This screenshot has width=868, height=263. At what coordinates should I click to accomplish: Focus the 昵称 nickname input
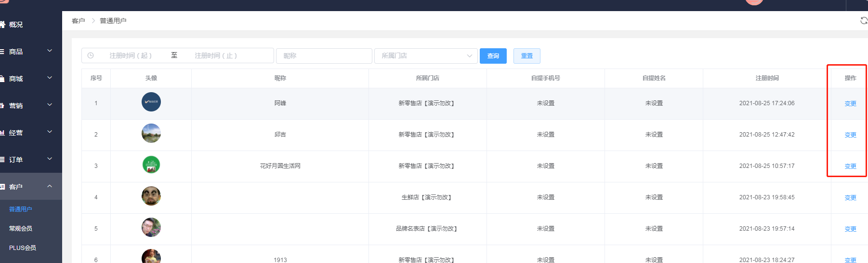coord(324,56)
